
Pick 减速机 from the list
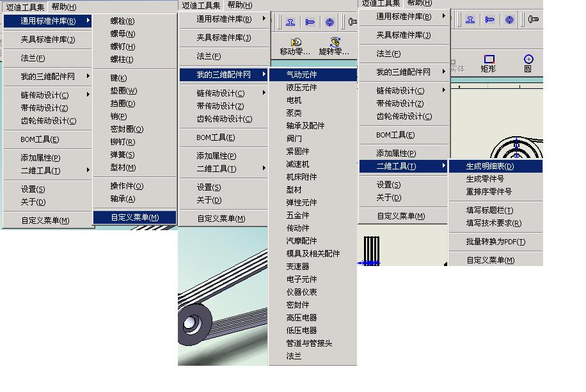(297, 164)
